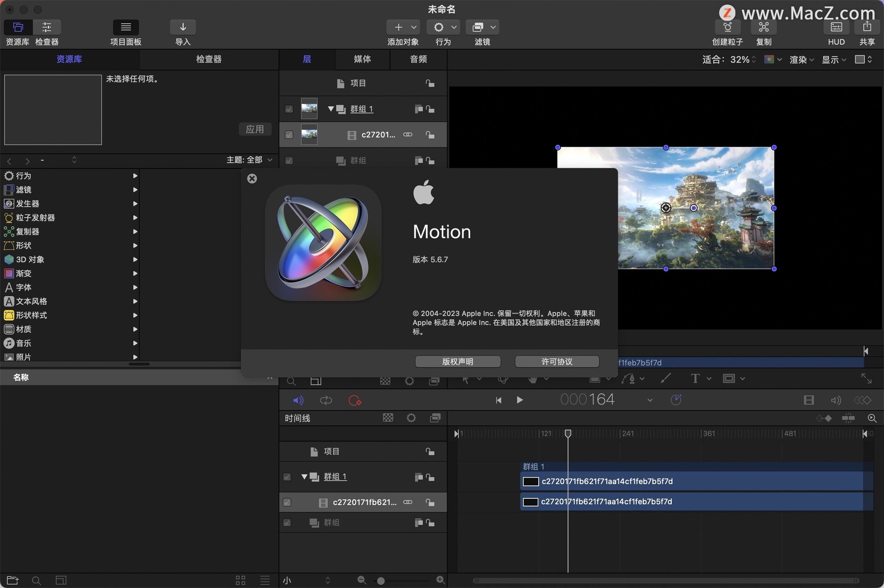
Task: Uncheck 群组 1 checkbox in timeline list
Action: (x=287, y=477)
